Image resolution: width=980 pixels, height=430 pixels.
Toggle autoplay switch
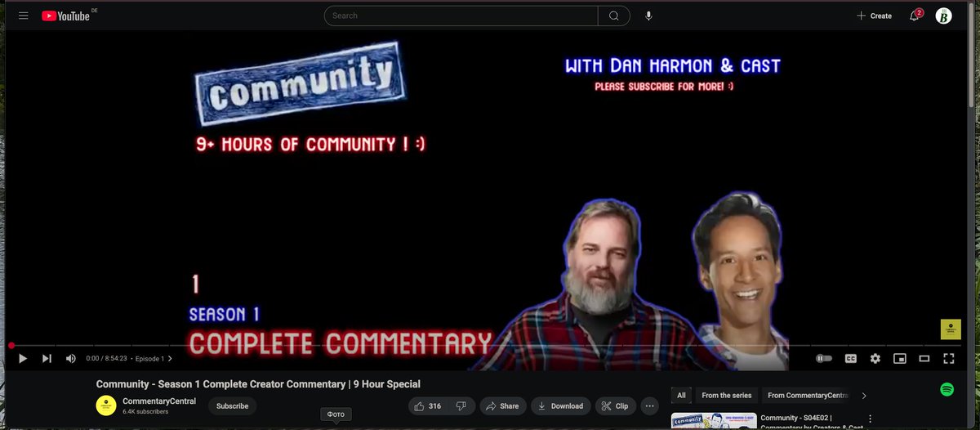tap(824, 358)
